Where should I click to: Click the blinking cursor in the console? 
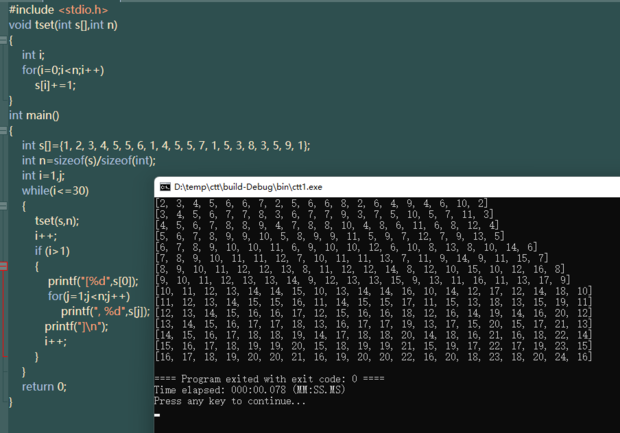coord(158,413)
